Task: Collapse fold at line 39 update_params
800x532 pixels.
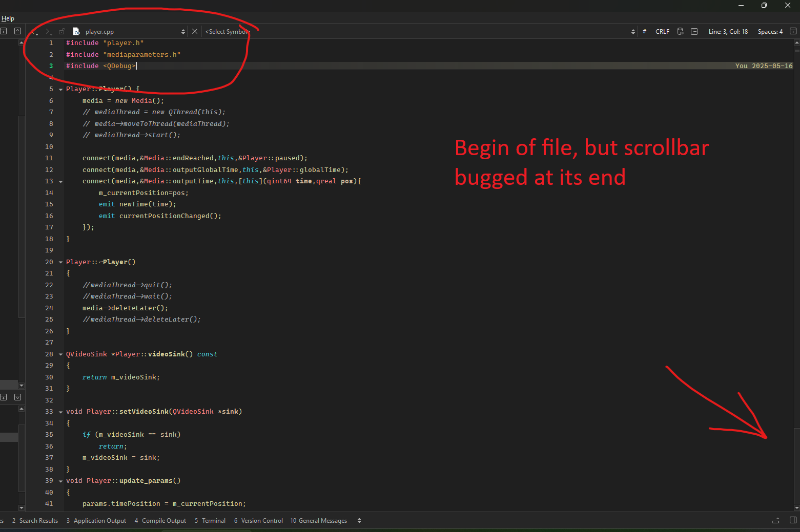Action: pos(60,481)
